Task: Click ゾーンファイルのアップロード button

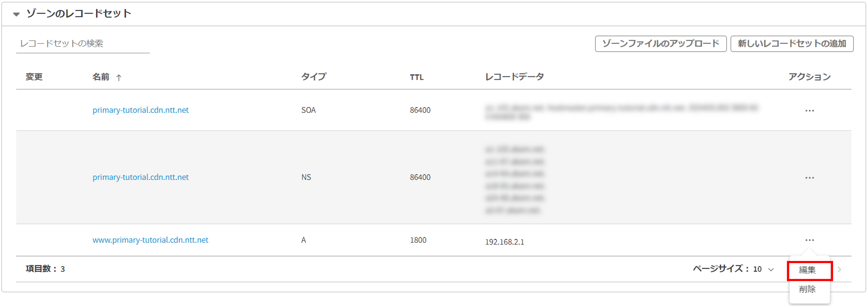Action: (x=660, y=43)
